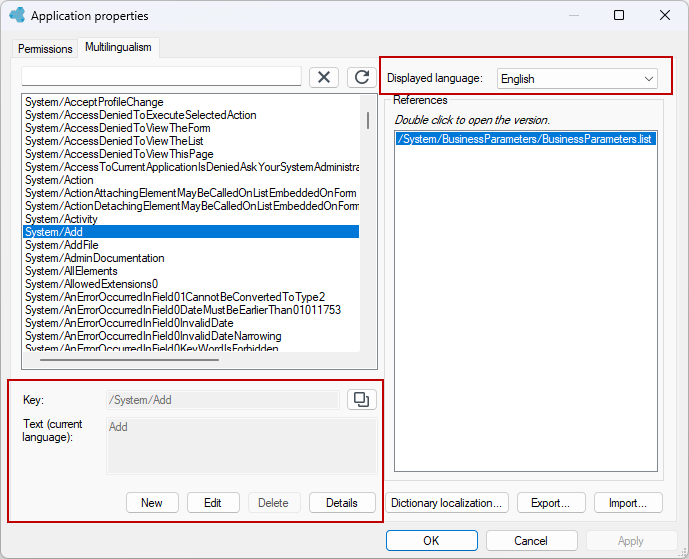Viewport: 689px width, 559px height.
Task: Clear the search filter with the X button
Action: coord(324,77)
